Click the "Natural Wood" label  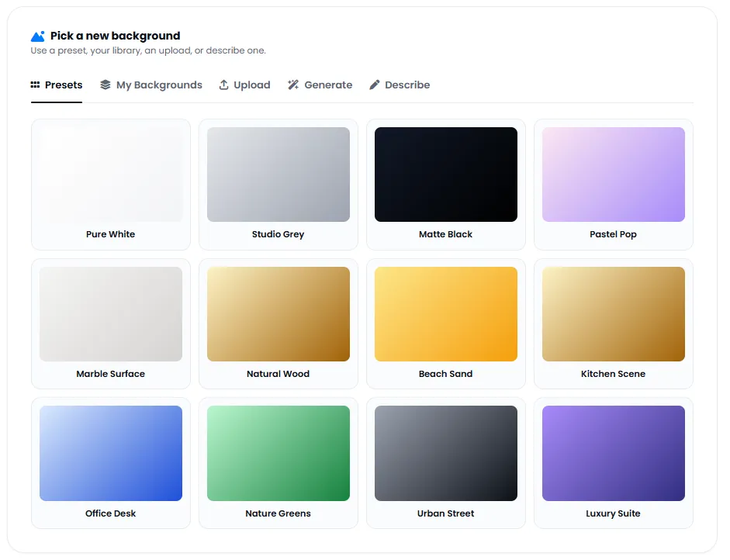[278, 374]
